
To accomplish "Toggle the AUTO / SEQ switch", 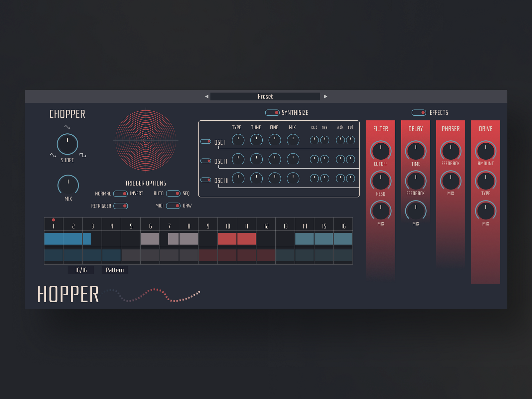I will pyautogui.click(x=173, y=194).
